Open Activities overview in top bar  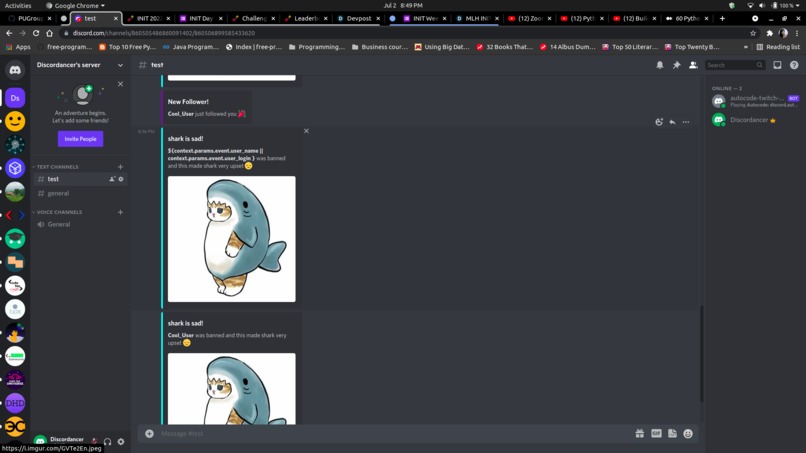pyautogui.click(x=18, y=5)
